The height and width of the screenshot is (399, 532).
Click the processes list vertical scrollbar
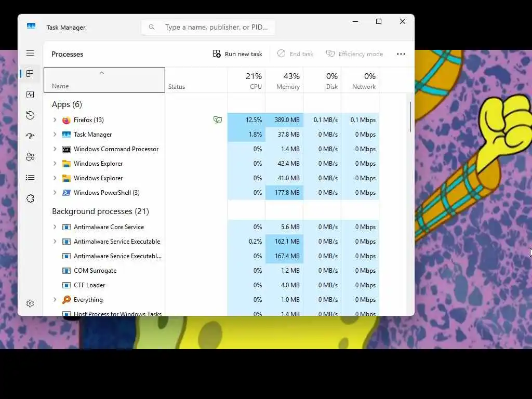[x=410, y=117]
